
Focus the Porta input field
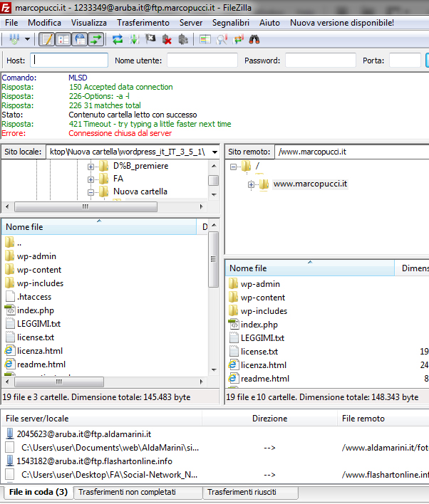coord(405,60)
